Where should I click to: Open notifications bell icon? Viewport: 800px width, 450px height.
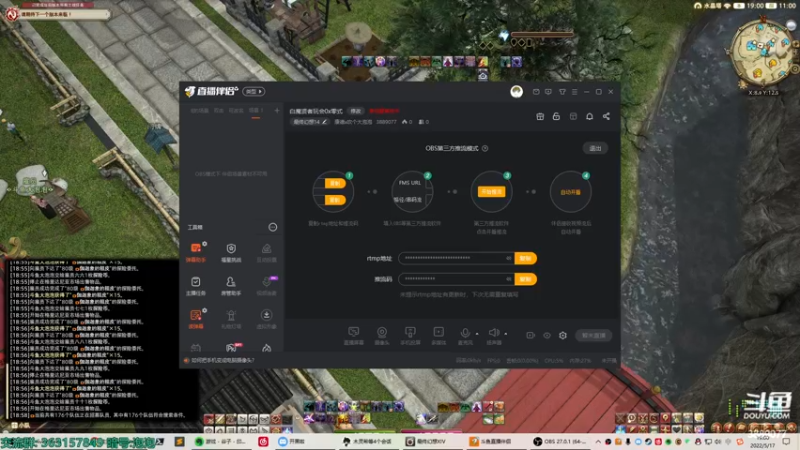click(589, 116)
